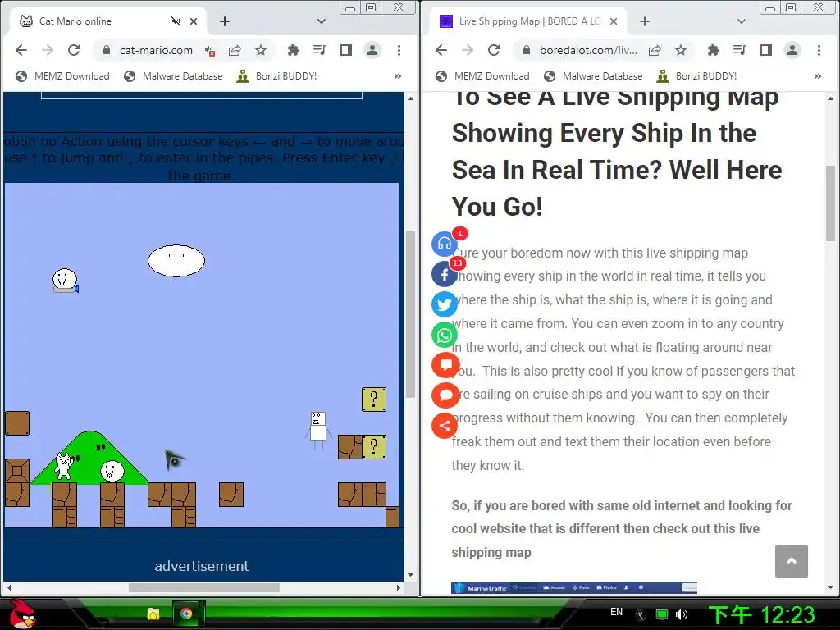Click back-to-top arrow button on boredalot page
The image size is (840, 630).
tap(792, 561)
